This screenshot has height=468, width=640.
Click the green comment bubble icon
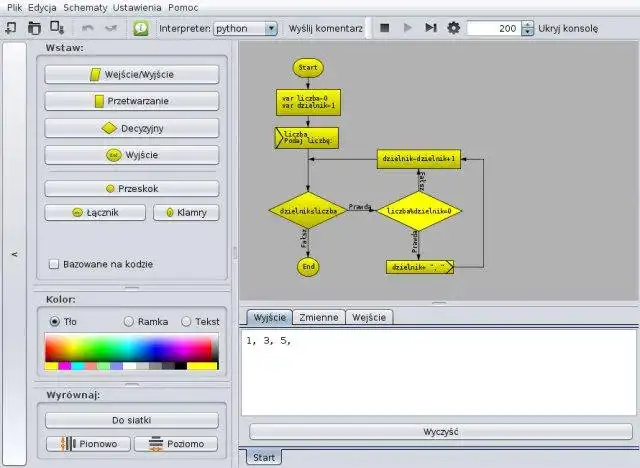pyautogui.click(x=141, y=28)
